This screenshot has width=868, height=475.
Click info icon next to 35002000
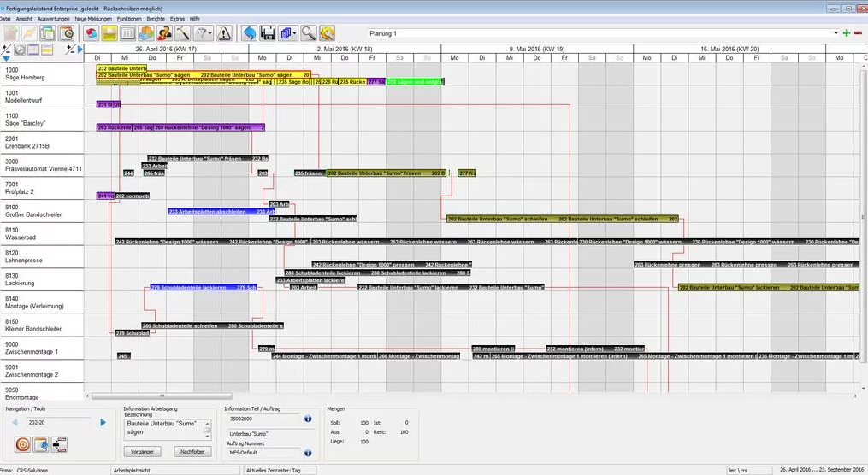click(x=307, y=419)
